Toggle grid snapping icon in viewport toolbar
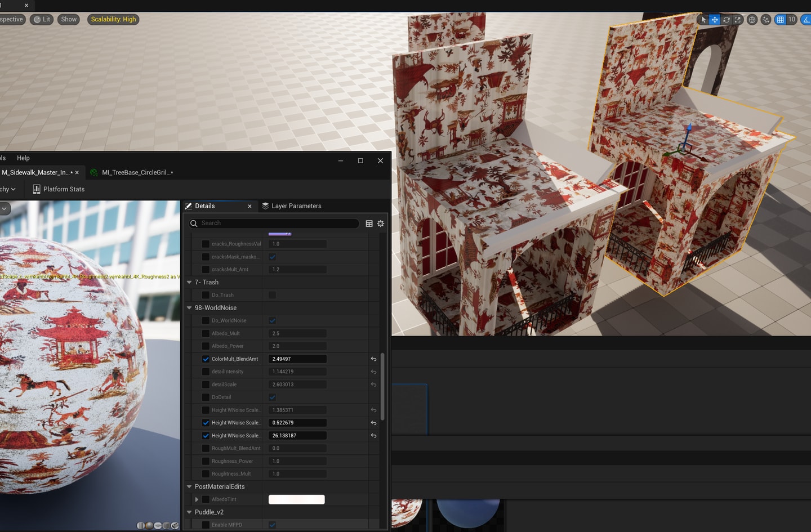 point(780,19)
